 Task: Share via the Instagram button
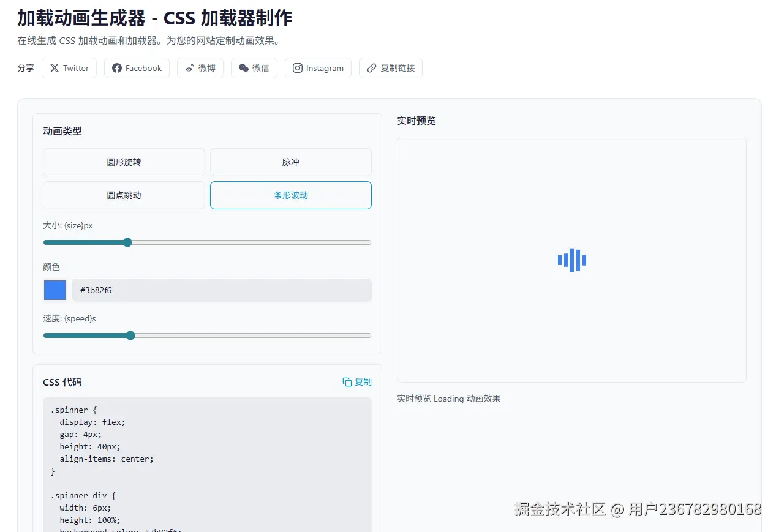318,68
